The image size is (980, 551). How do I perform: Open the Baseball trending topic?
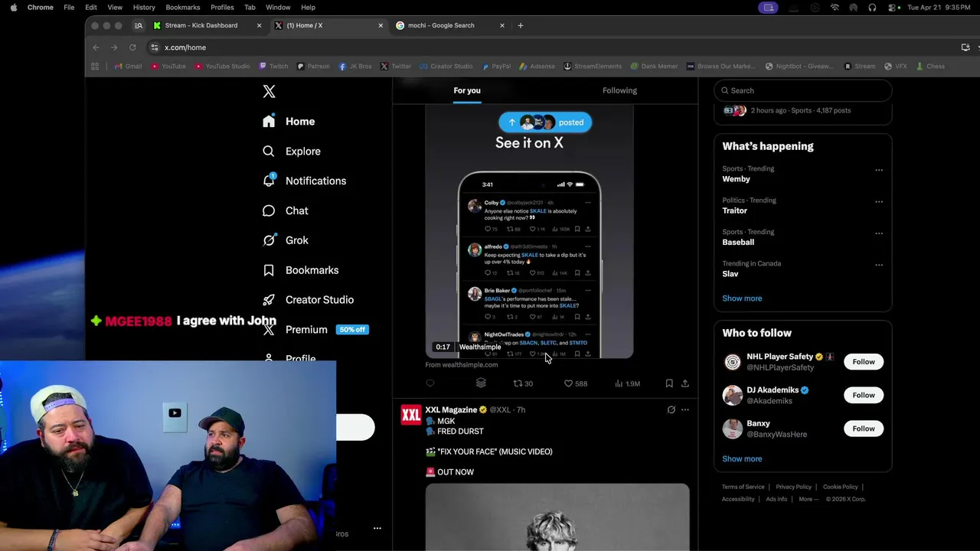pyautogui.click(x=738, y=242)
